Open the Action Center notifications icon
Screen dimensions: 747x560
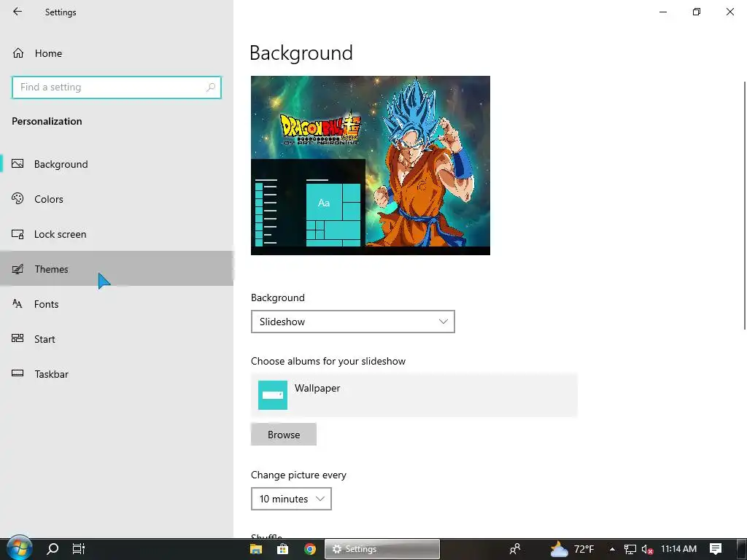point(716,549)
